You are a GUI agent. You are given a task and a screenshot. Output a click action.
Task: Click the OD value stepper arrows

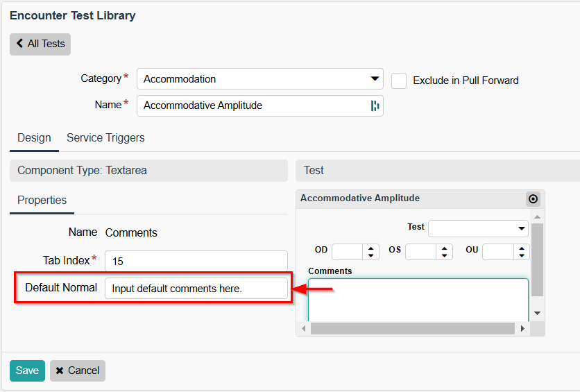click(371, 251)
